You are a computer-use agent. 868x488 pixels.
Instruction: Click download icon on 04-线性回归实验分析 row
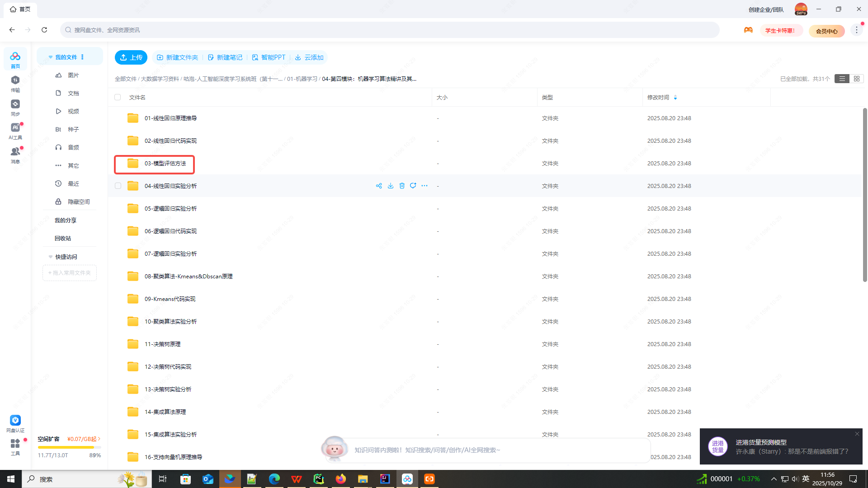391,186
